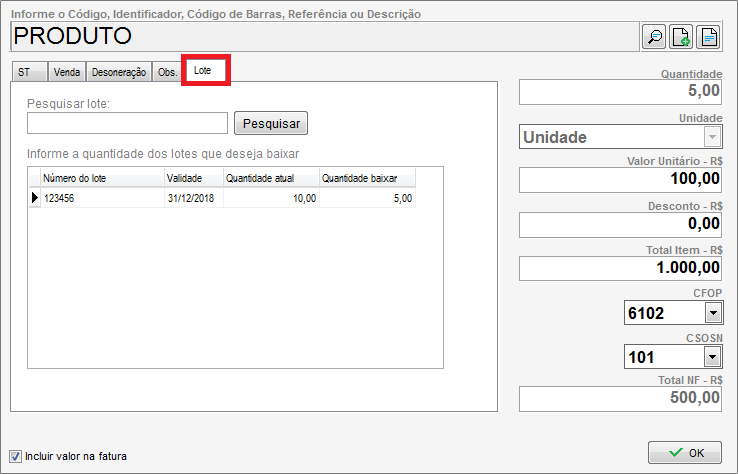Click the Pesquisar lote text field
This screenshot has width=738, height=474.
pyautogui.click(x=128, y=123)
